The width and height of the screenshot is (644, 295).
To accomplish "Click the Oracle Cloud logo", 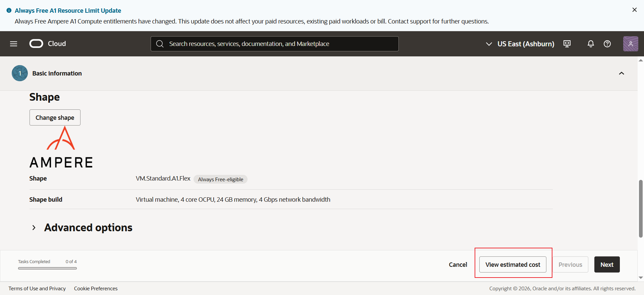I will coord(48,44).
